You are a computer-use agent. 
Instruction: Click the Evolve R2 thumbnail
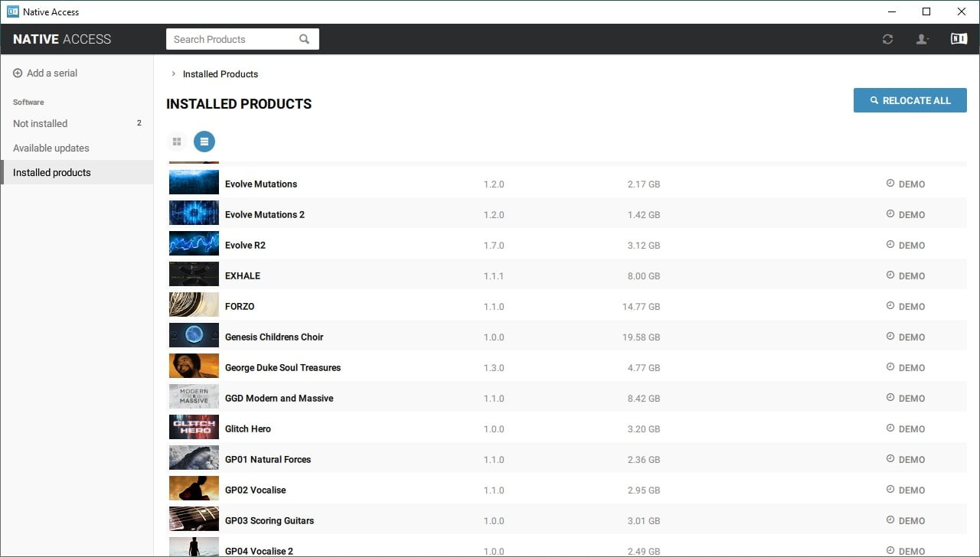pyautogui.click(x=194, y=243)
